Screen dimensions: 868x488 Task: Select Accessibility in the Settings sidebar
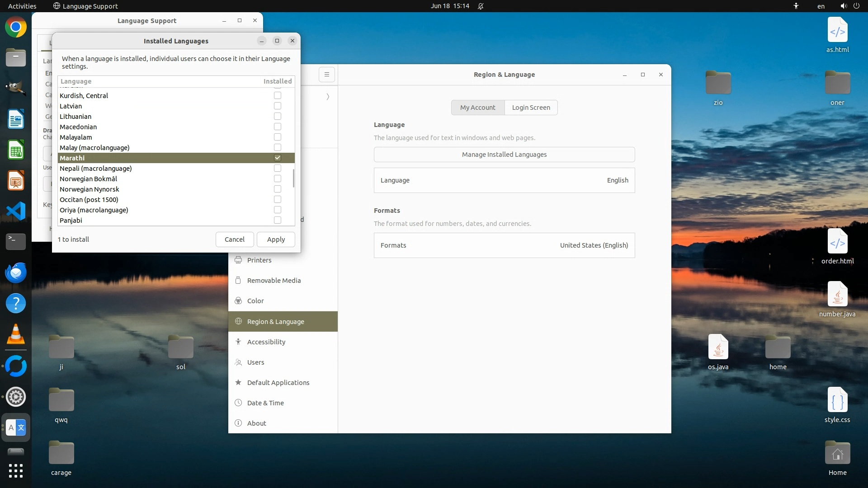click(x=266, y=342)
